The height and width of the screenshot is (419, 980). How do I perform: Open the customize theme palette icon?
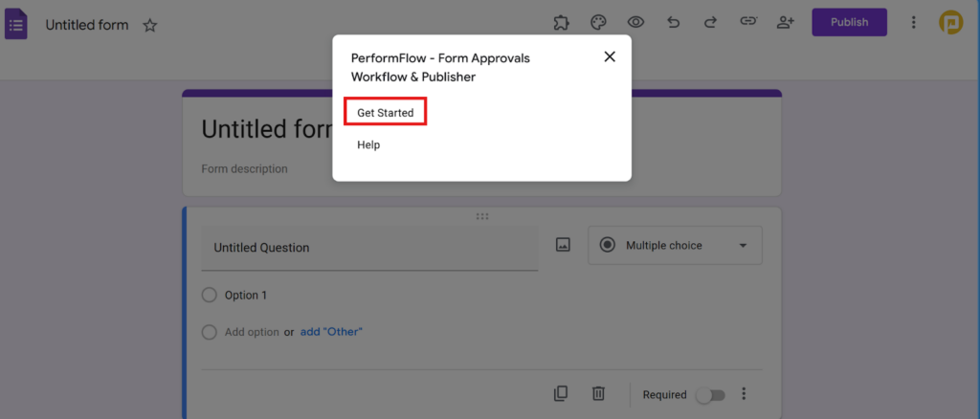click(598, 22)
